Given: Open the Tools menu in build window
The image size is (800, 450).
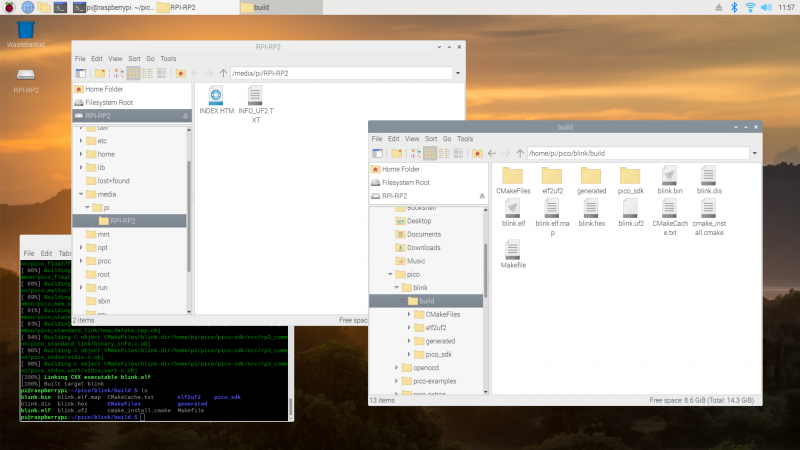Looking at the screenshot, I should pyautogui.click(x=466, y=138).
